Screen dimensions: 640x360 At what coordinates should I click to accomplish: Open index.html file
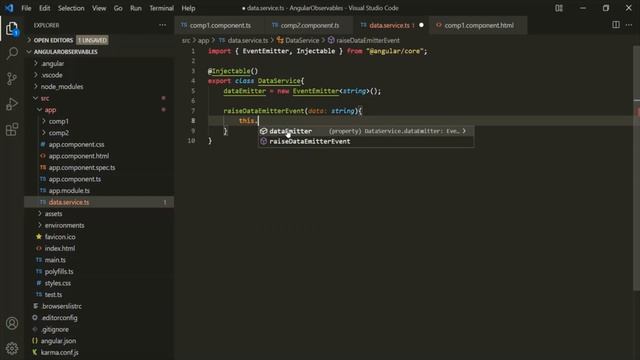click(x=60, y=248)
